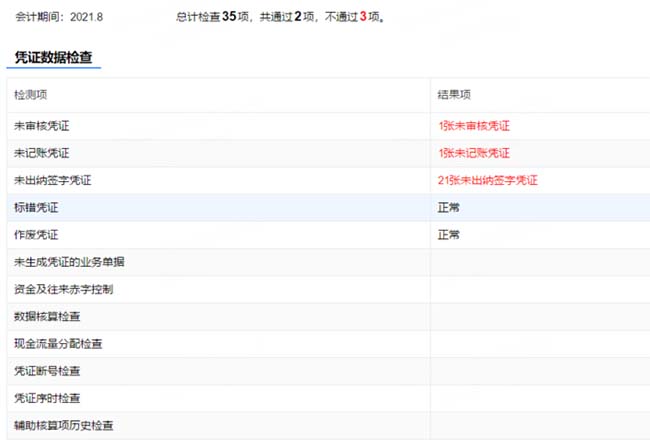650x448 pixels.
Task: Select the 作废凭证 check item
Action: [36, 235]
